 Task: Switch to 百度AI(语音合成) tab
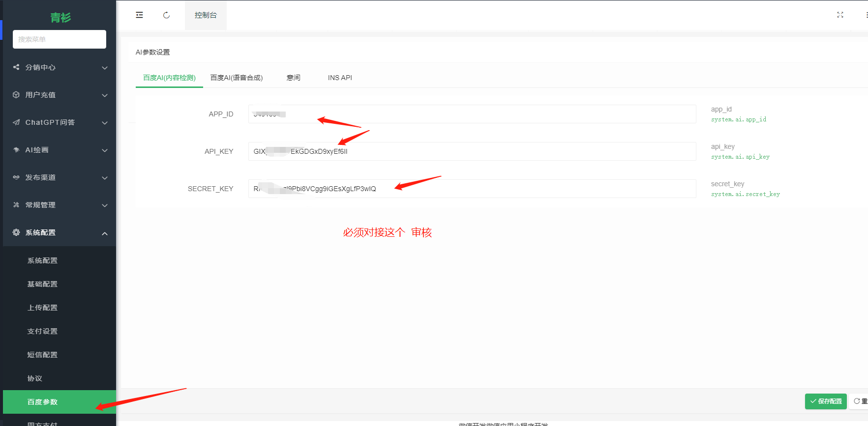237,78
